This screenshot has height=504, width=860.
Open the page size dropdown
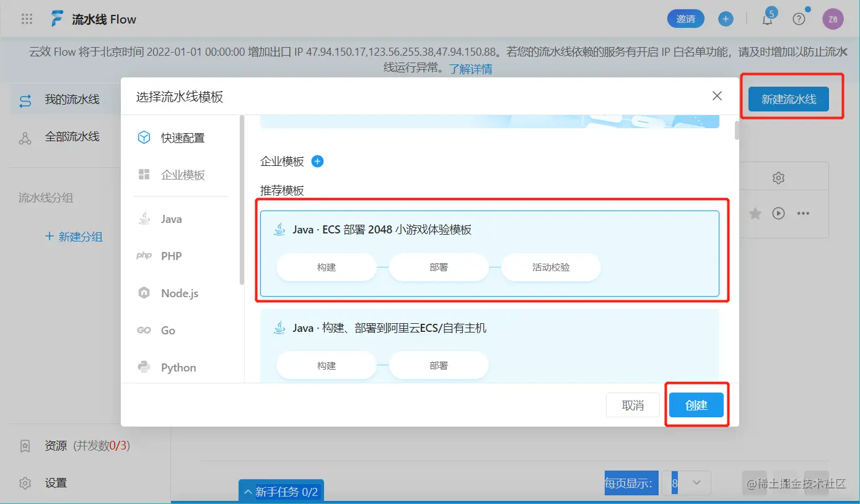coord(687,482)
